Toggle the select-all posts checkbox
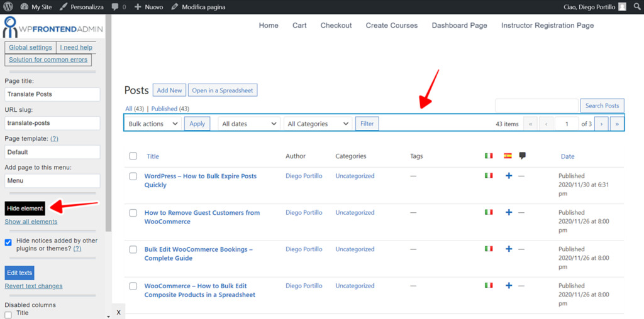The image size is (644, 319). (x=133, y=156)
